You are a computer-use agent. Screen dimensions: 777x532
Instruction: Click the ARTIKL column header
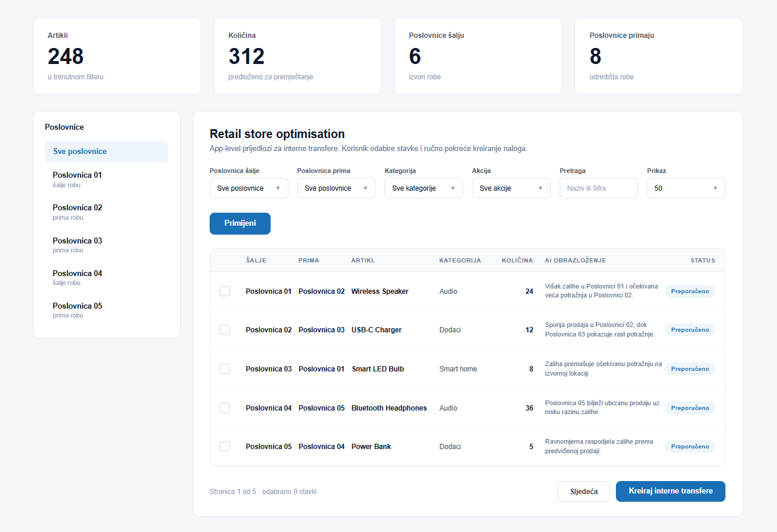coord(363,260)
